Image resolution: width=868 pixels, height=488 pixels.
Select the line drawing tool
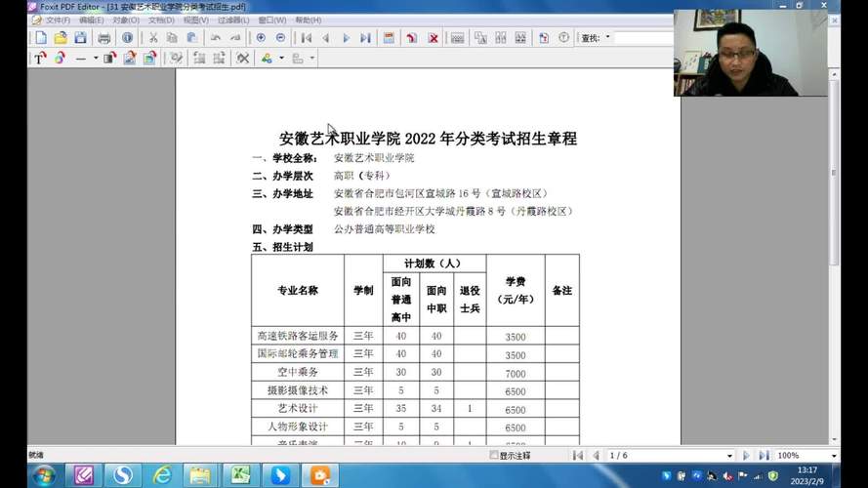click(x=81, y=59)
